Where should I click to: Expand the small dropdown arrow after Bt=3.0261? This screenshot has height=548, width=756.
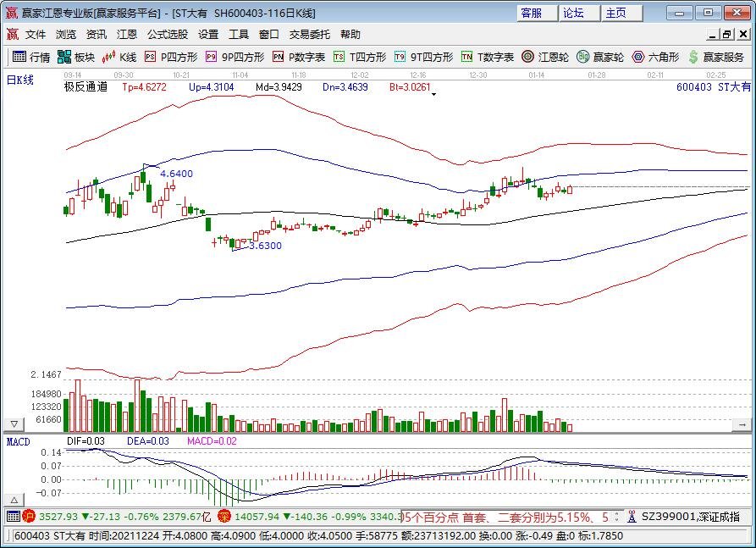[x=434, y=94]
